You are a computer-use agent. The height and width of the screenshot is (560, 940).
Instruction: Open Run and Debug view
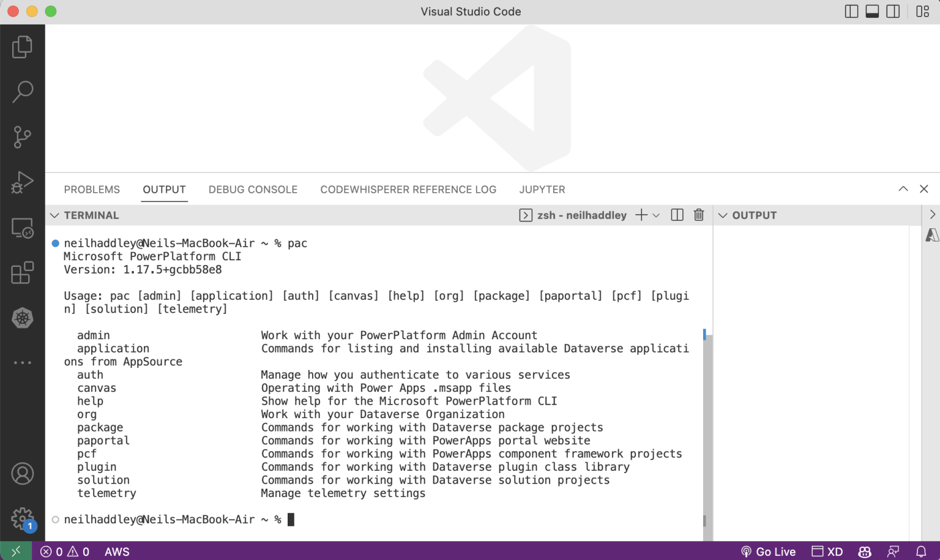23,182
